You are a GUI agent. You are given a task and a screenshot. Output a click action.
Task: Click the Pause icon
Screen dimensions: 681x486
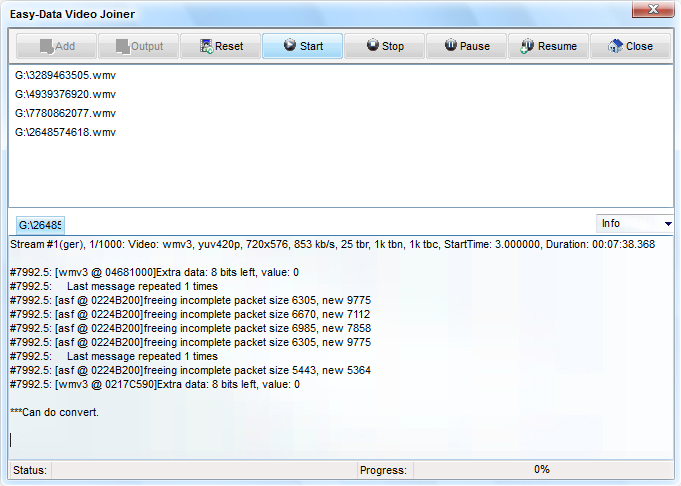point(451,45)
